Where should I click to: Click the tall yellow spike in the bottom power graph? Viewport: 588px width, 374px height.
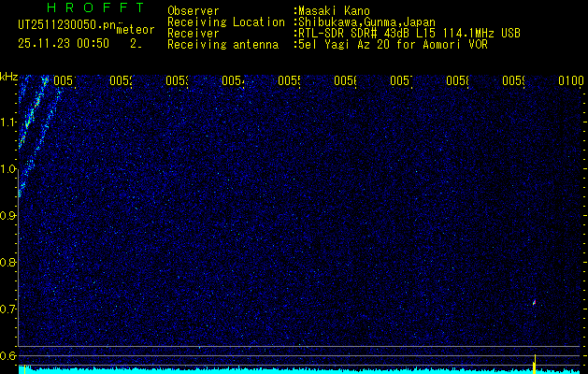[535, 364]
